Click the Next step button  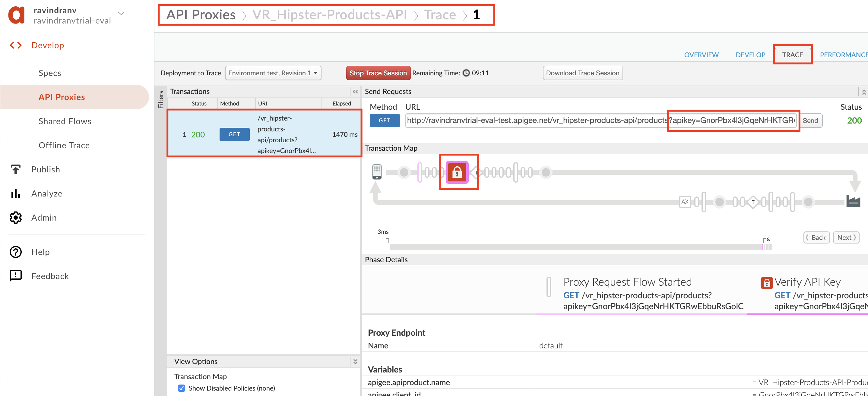point(846,237)
